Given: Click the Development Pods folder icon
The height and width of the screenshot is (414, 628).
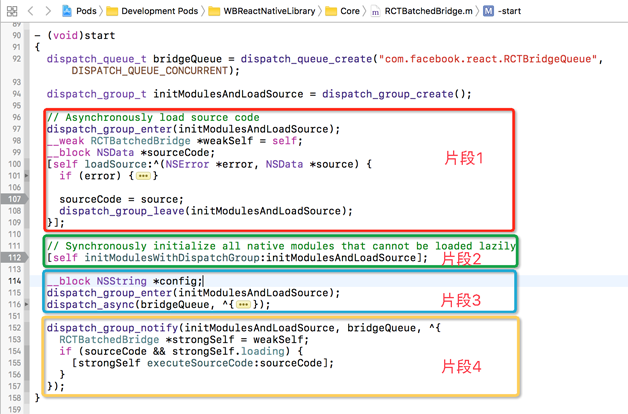Looking at the screenshot, I should click(112, 11).
